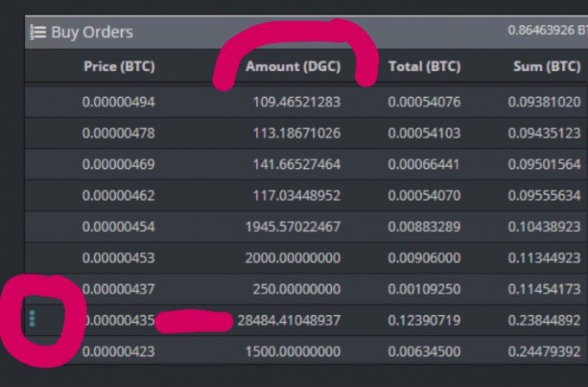Click the Buy Orders list icon
The width and height of the screenshot is (588, 387).
(38, 32)
